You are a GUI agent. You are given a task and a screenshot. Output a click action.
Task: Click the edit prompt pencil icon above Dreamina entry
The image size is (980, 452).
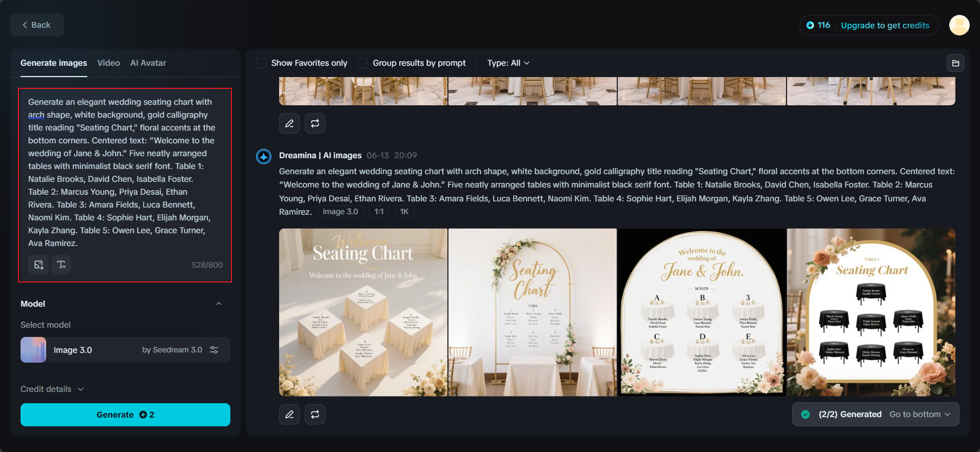[289, 123]
